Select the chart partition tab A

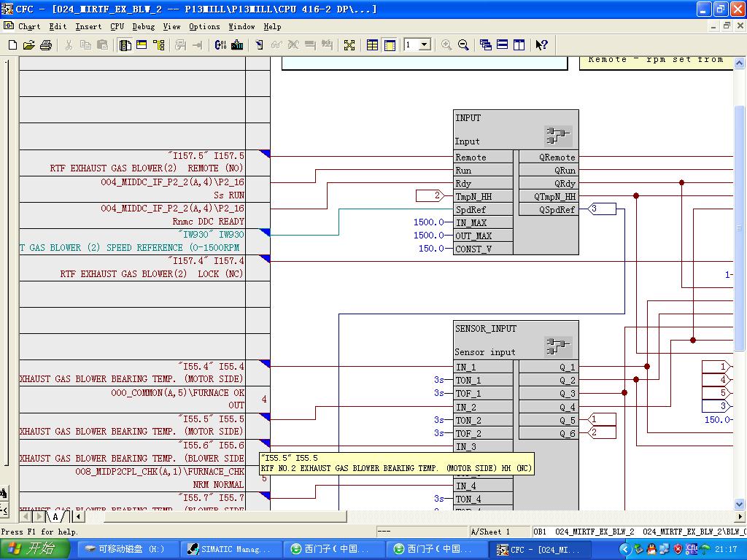(x=55, y=517)
